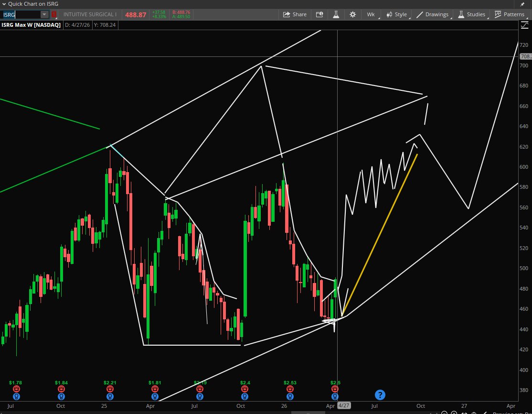Click the blue lightbulb icon under $2.19

200,396
